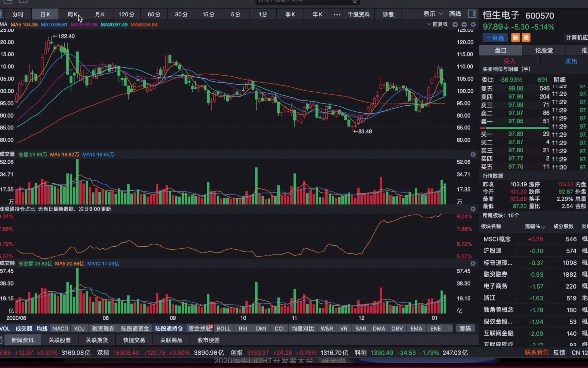588x368 pixels.
Task: Toggle 陆股通持仓 indicator
Action: pos(169,328)
